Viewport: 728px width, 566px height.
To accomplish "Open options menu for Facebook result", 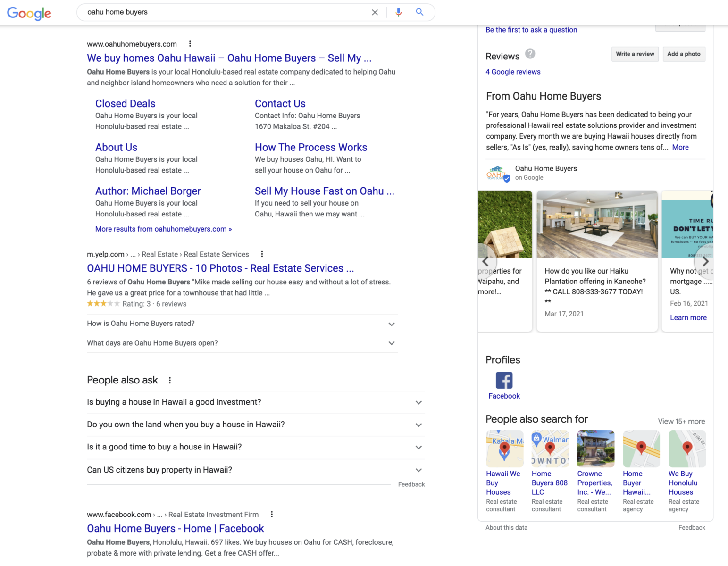I will pyautogui.click(x=272, y=515).
